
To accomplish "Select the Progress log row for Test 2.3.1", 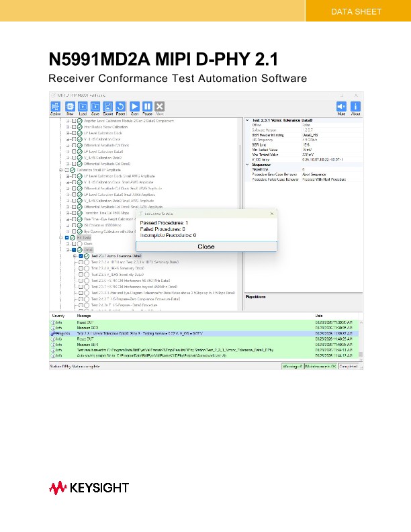I will click(203, 334).
